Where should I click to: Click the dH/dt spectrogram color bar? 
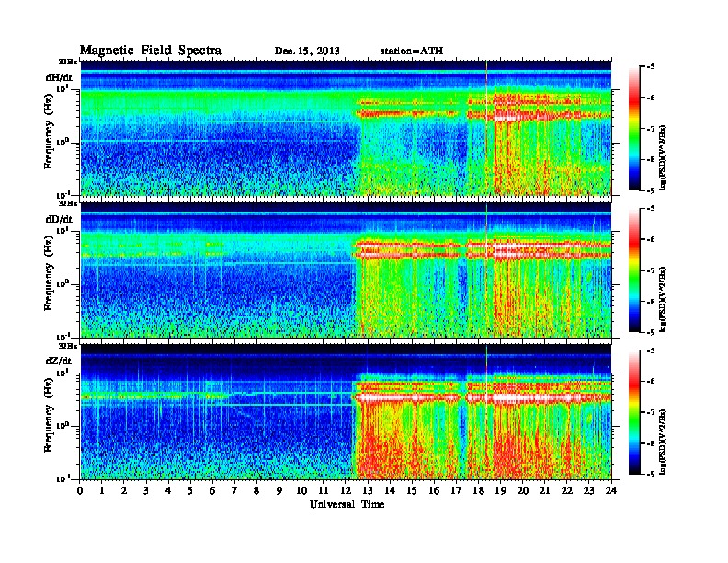pos(633,129)
